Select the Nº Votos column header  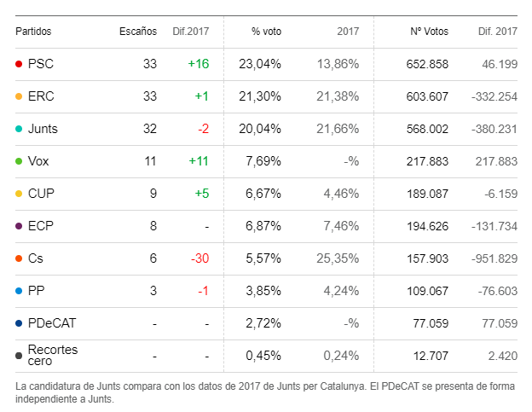(x=430, y=32)
